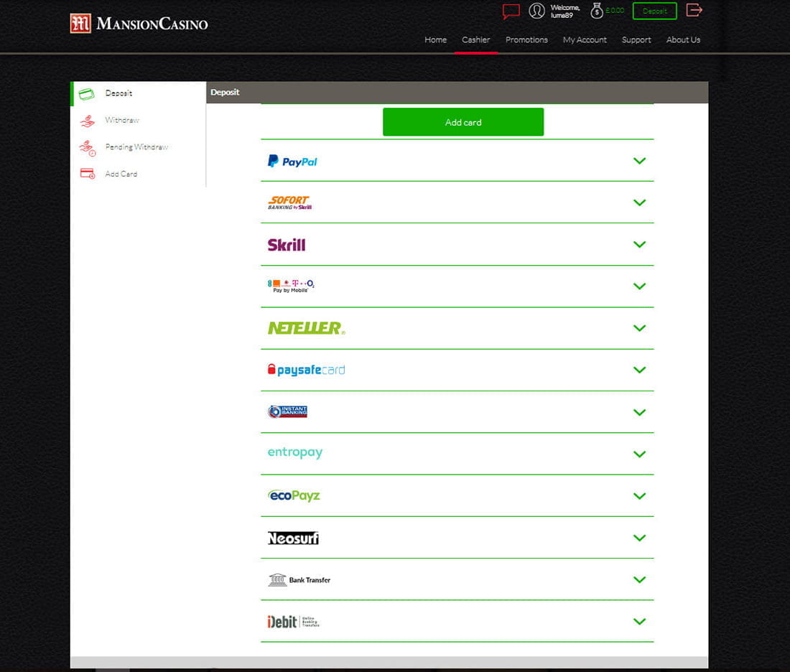This screenshot has height=672, width=790.
Task: Select the Neteller logo
Action: pos(307,328)
